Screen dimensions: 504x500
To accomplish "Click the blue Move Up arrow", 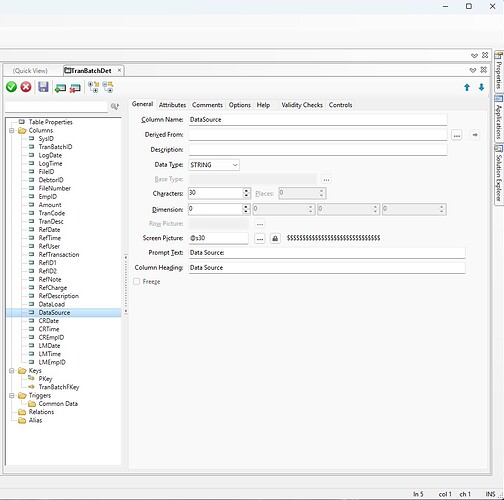I will (467, 87).
